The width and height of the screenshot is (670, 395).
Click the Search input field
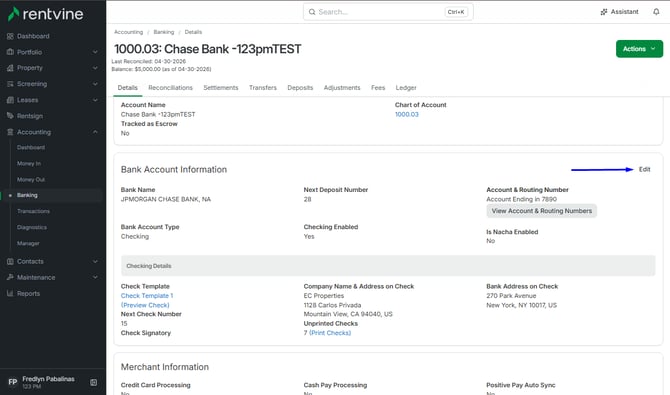pyautogui.click(x=388, y=12)
